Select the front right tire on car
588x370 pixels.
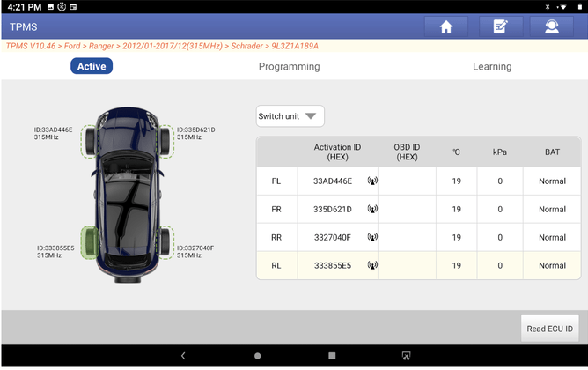click(x=165, y=142)
